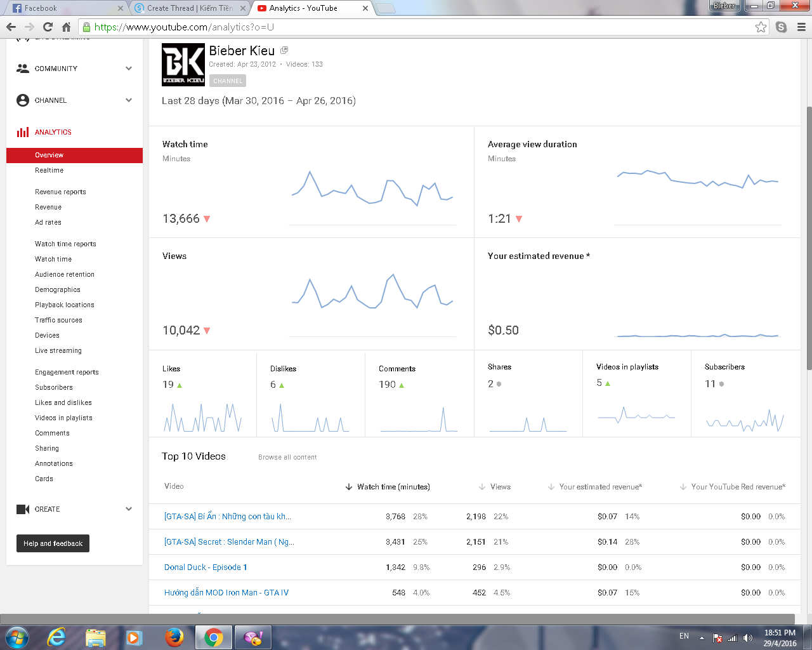Open the Traffic sources report

coord(58,320)
